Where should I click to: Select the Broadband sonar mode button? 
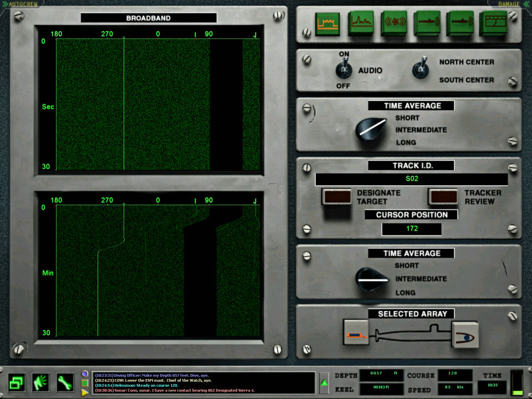[x=328, y=24]
